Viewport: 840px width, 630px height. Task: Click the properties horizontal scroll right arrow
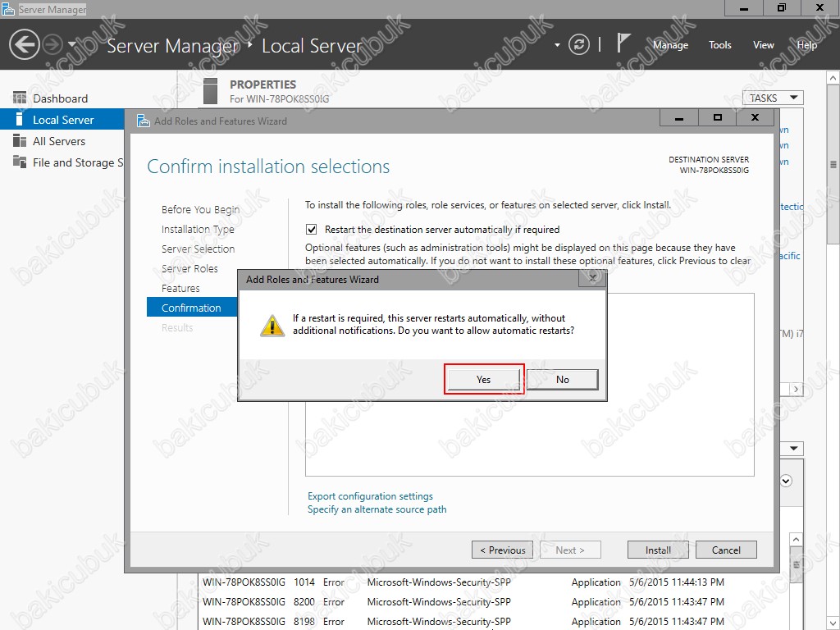click(x=796, y=390)
